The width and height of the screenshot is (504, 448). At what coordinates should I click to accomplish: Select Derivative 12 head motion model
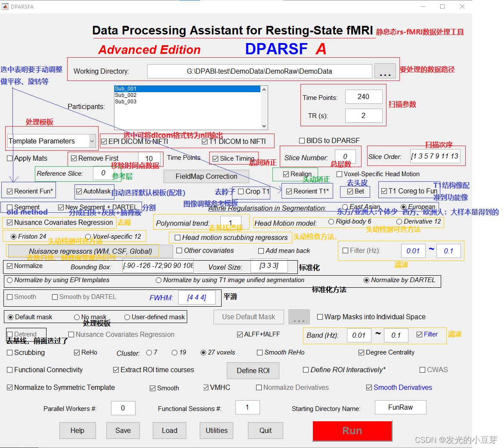point(399,221)
